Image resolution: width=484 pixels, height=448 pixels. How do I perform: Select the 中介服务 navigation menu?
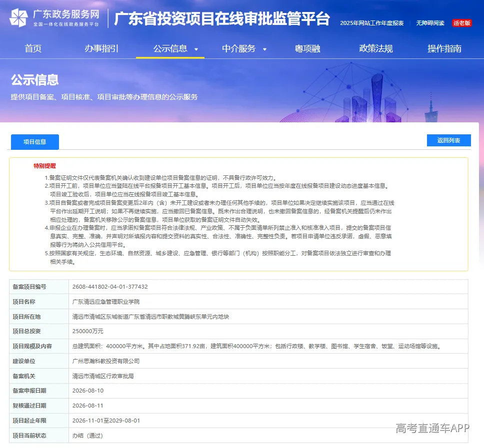[x=238, y=48]
